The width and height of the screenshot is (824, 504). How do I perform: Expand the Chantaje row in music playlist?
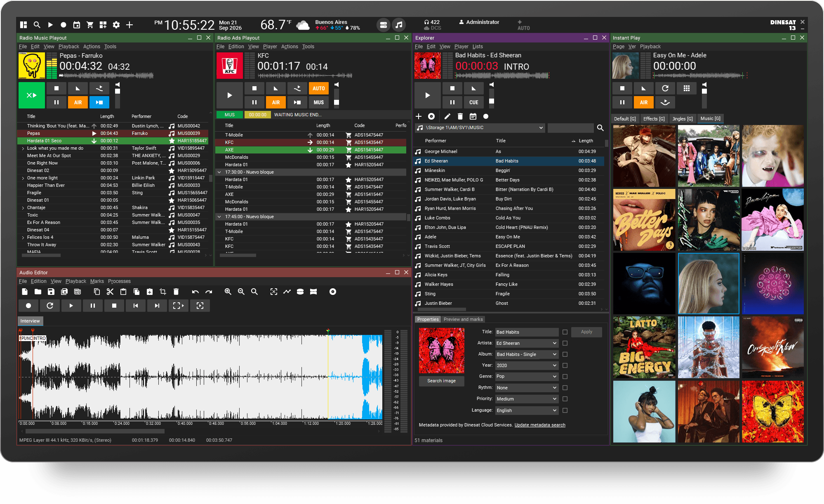pos(23,208)
